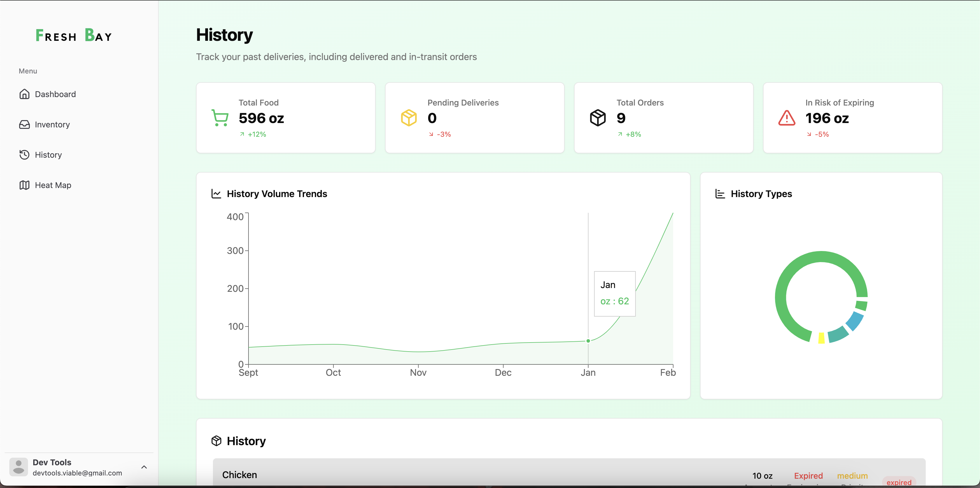
Task: Click the Dashboard home icon
Action: pyautogui.click(x=24, y=94)
